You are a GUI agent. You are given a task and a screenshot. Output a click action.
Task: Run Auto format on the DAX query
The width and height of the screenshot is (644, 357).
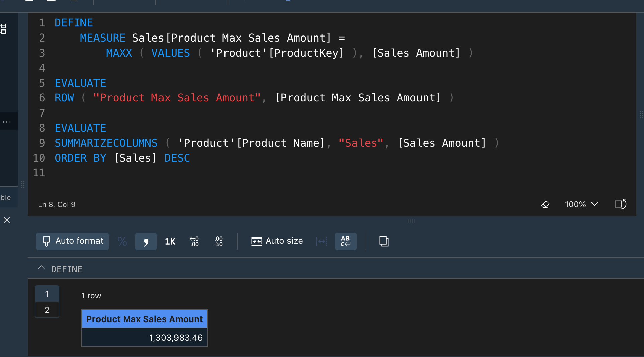72,241
